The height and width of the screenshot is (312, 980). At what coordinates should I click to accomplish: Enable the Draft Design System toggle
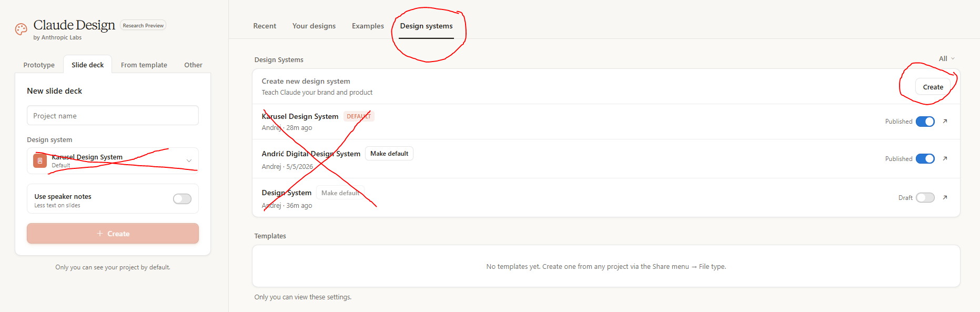coord(925,198)
